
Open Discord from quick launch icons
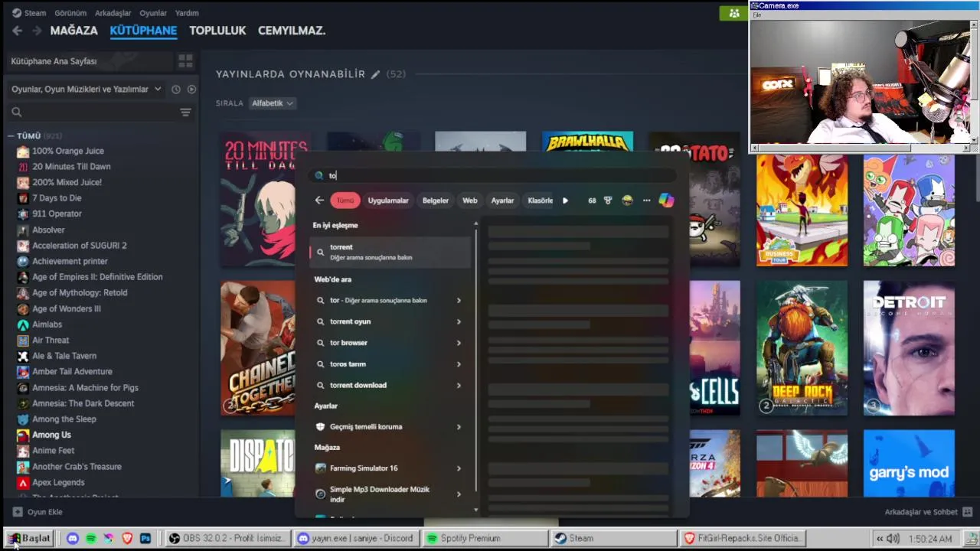pos(73,539)
